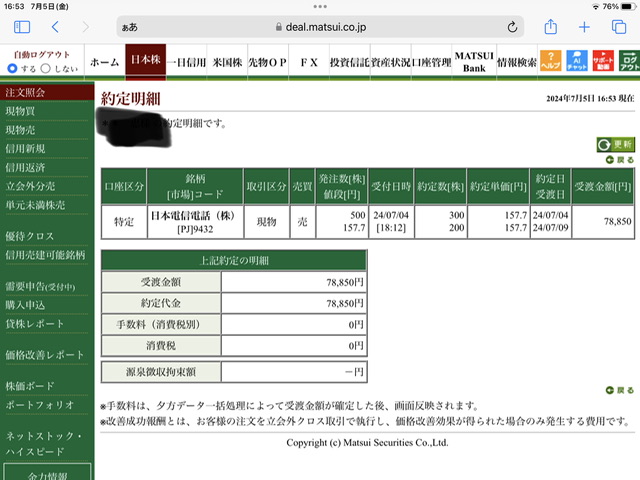Screen dimensions: 640x480
Task: Open 優待クロス in the sidebar
Action: [29, 236]
